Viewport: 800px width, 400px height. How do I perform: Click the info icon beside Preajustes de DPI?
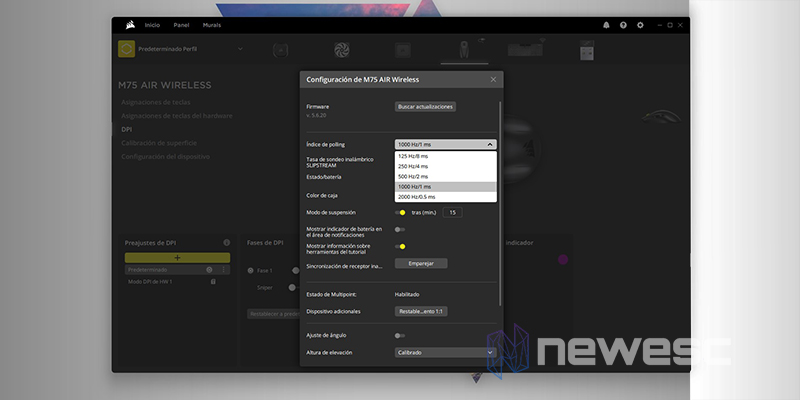[x=227, y=243]
